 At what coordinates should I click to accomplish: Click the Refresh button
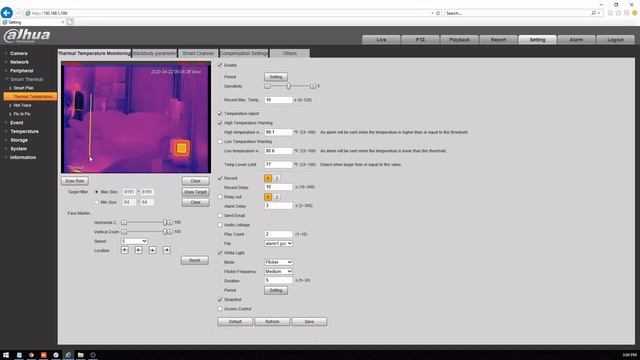(x=272, y=322)
